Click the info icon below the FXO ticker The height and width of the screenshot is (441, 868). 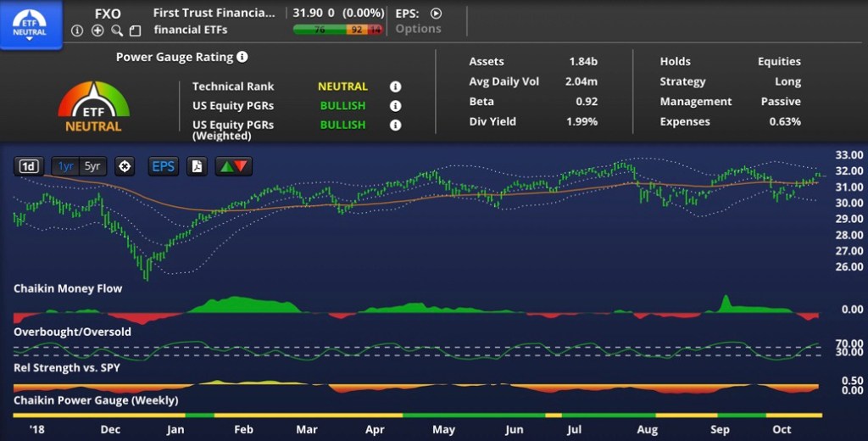(77, 31)
